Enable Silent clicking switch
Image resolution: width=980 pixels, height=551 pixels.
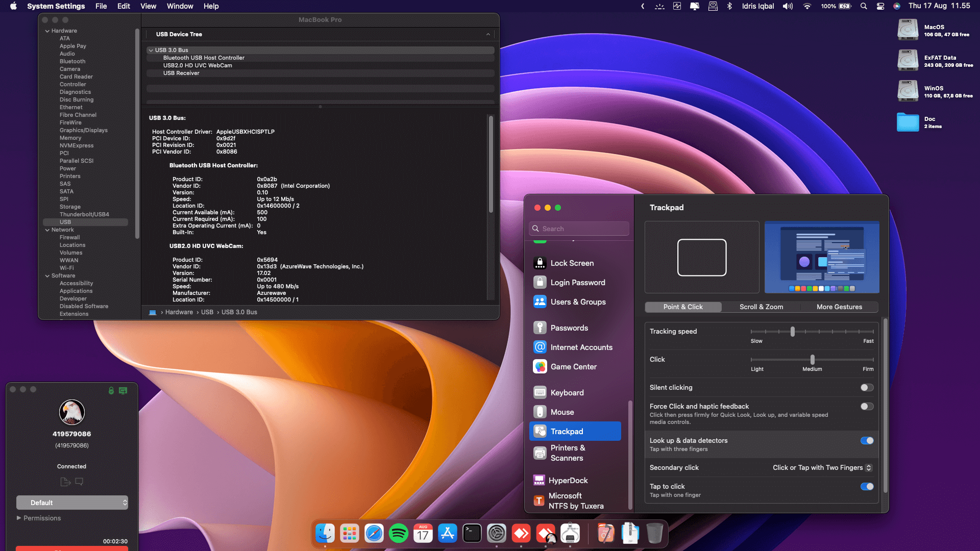point(867,388)
